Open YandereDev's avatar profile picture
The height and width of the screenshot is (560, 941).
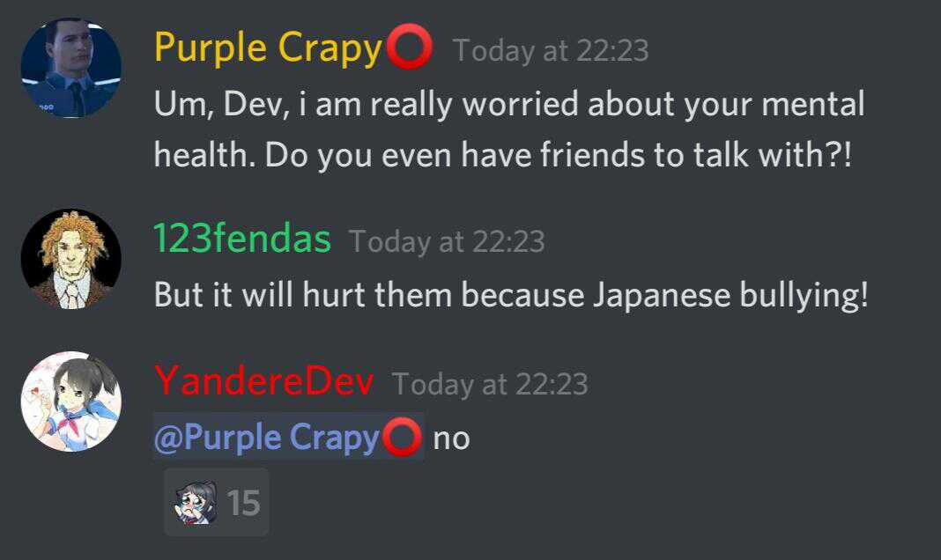(x=70, y=402)
